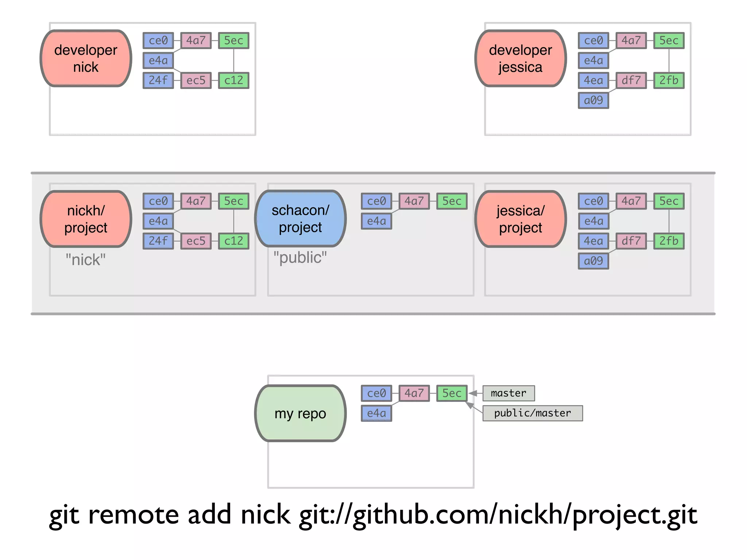Pick ec5 commit in nickh/project box
This screenshot has height=560, width=747.
pyautogui.click(x=196, y=241)
